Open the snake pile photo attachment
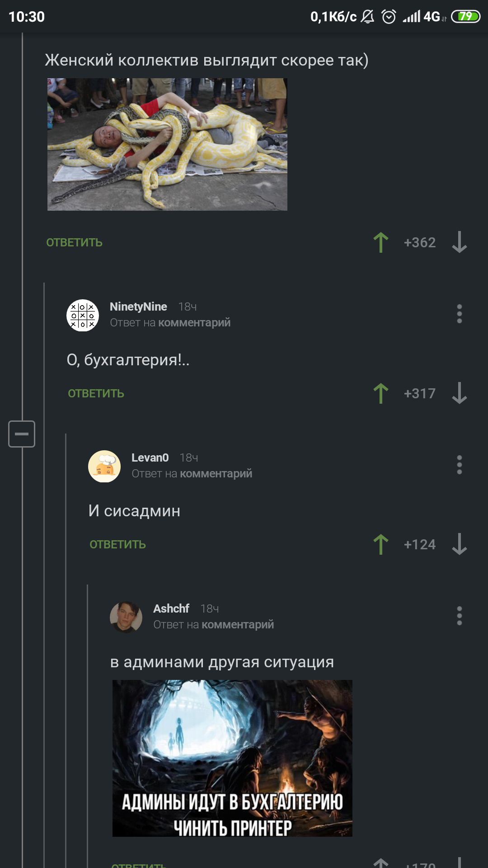Viewport: 488px width, 868px height. pos(168,144)
